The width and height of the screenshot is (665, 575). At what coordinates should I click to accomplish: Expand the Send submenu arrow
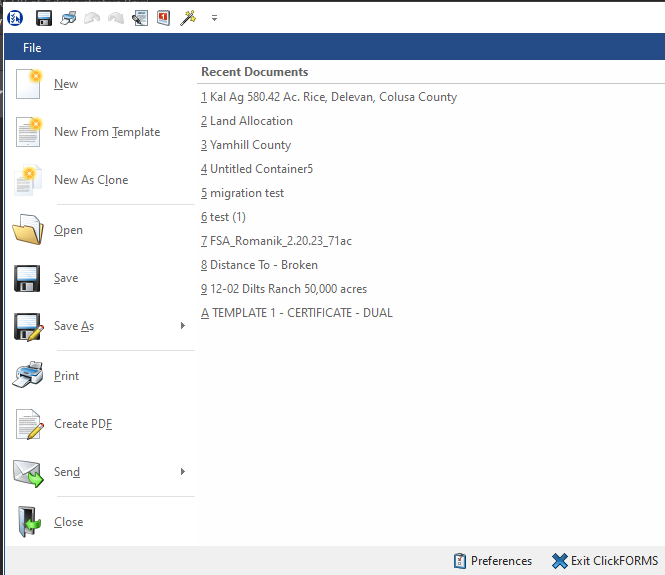(182, 472)
